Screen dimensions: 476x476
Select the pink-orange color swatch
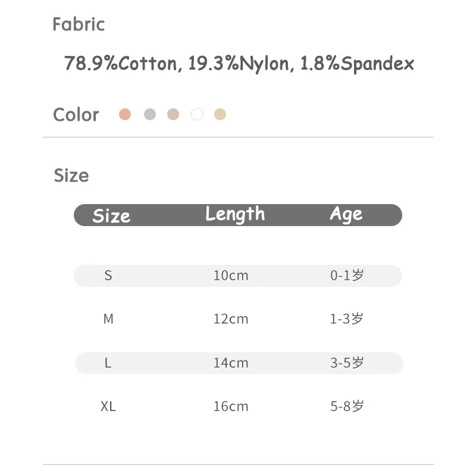[x=125, y=114]
